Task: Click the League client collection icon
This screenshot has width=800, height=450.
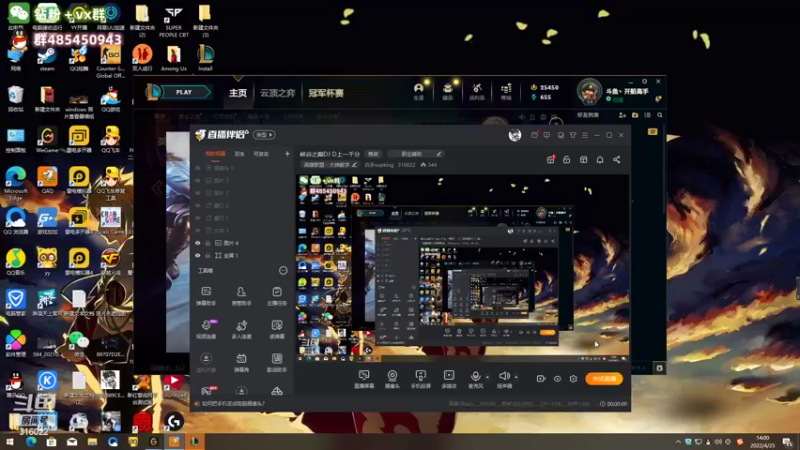Action: click(x=447, y=91)
